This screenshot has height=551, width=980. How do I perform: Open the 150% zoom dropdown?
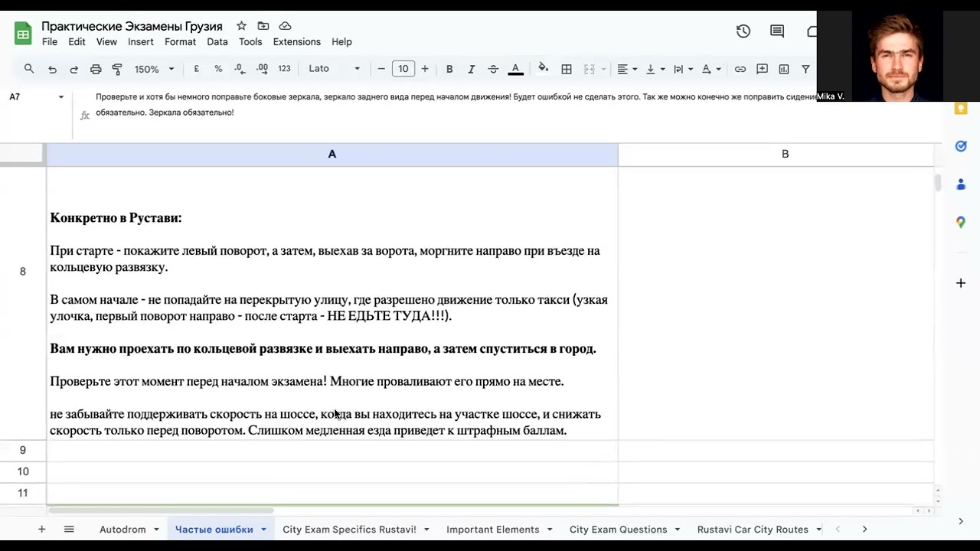pos(155,69)
